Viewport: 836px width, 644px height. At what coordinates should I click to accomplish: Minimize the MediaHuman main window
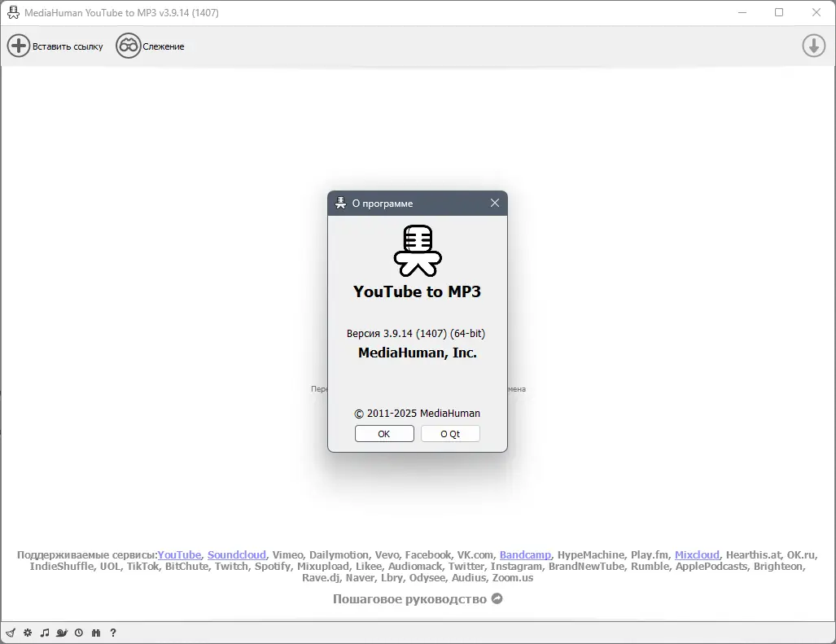(742, 12)
